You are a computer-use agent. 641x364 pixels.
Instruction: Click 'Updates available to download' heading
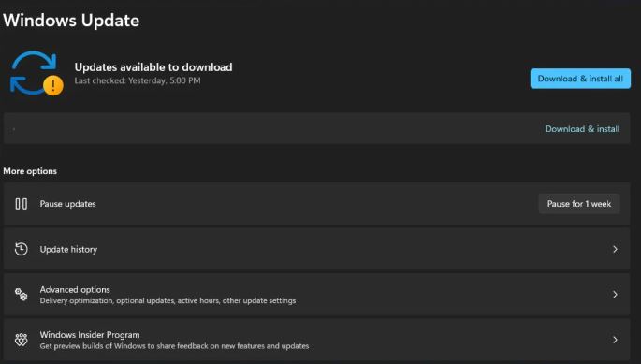pyautogui.click(x=153, y=67)
